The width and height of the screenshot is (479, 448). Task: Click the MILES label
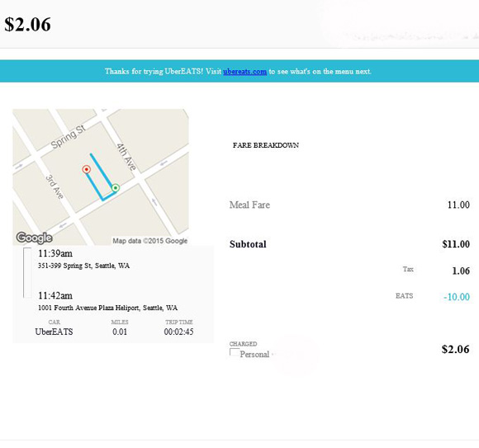tap(120, 322)
